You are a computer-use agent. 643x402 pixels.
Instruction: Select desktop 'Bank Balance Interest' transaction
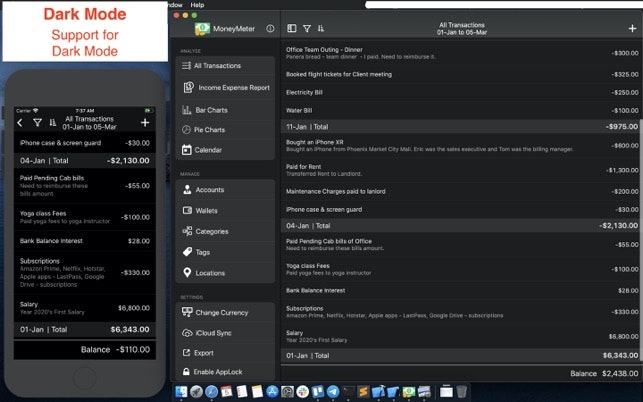[x=462, y=290]
